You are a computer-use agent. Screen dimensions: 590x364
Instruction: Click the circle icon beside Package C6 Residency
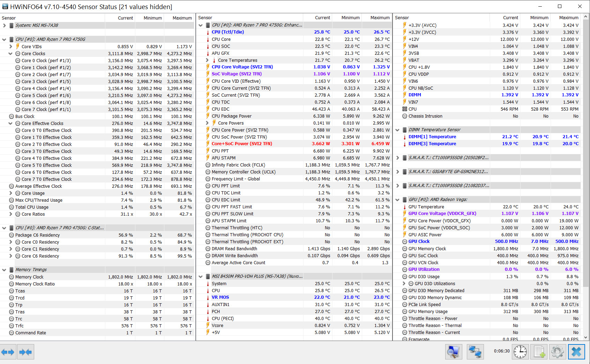click(x=12, y=235)
